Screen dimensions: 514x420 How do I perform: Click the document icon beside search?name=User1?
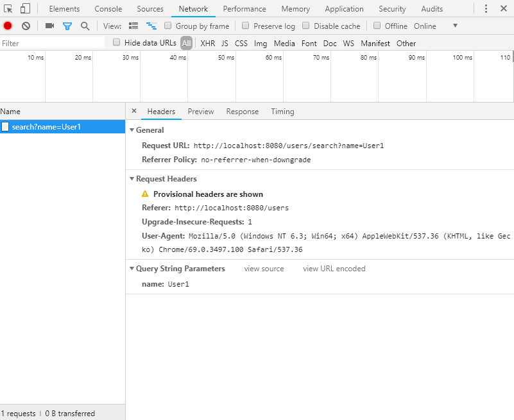click(x=5, y=127)
